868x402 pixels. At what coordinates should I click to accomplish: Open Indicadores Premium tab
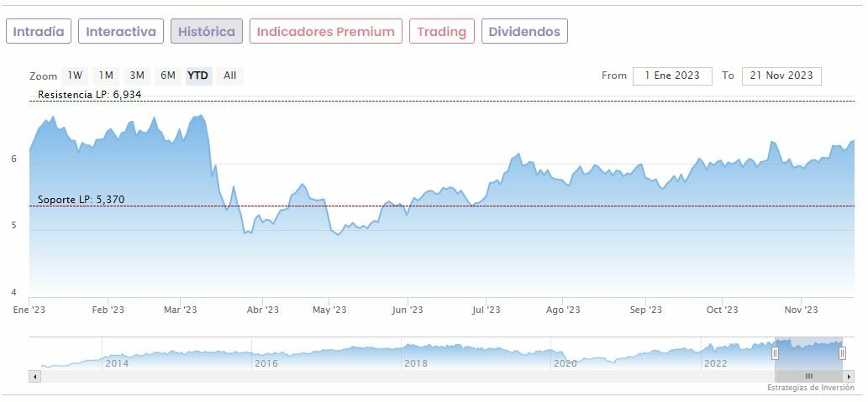point(325,32)
